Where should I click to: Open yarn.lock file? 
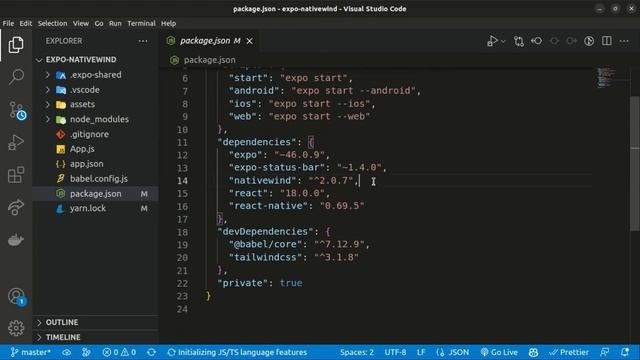(96, 208)
